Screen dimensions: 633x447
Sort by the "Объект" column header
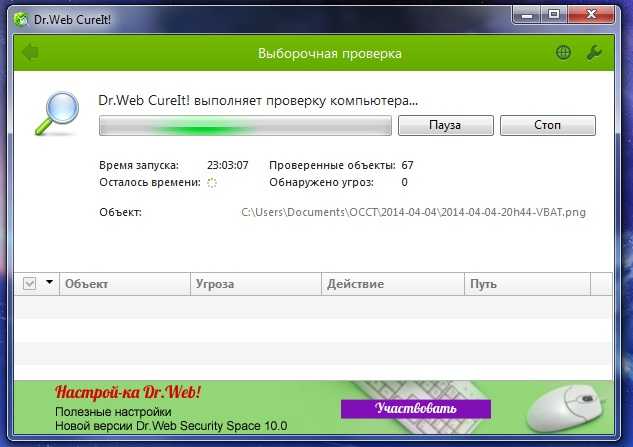coord(125,284)
